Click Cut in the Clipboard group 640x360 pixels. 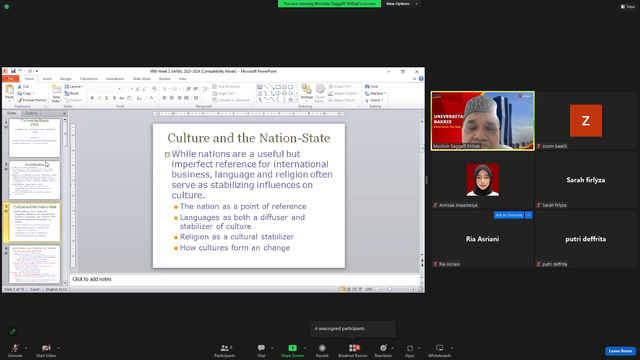23,87
